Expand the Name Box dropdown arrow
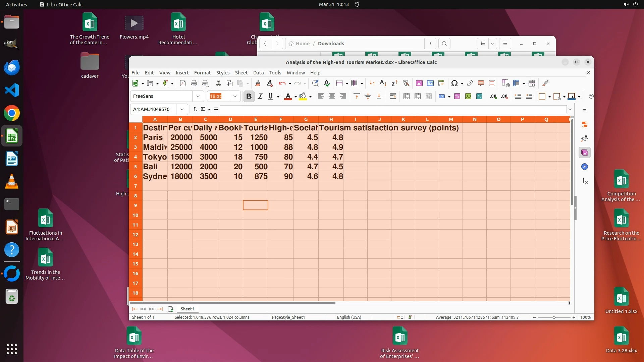This screenshot has width=644, height=362. click(x=182, y=109)
